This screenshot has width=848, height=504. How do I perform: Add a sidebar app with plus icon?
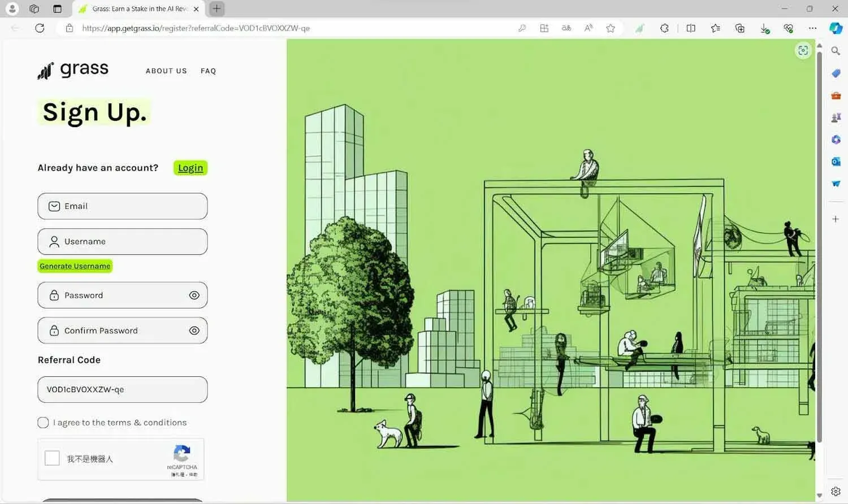click(x=836, y=219)
